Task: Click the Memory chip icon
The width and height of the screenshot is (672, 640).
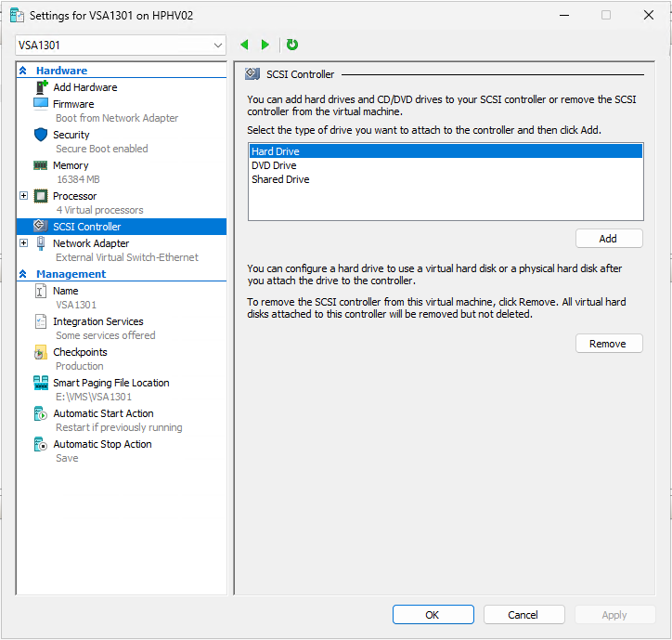Action: click(41, 165)
